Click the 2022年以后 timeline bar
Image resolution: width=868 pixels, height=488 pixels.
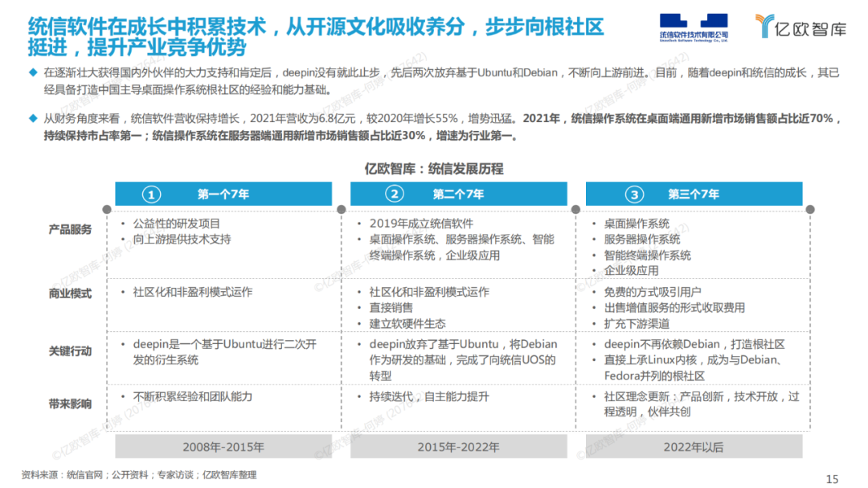coord(694,445)
